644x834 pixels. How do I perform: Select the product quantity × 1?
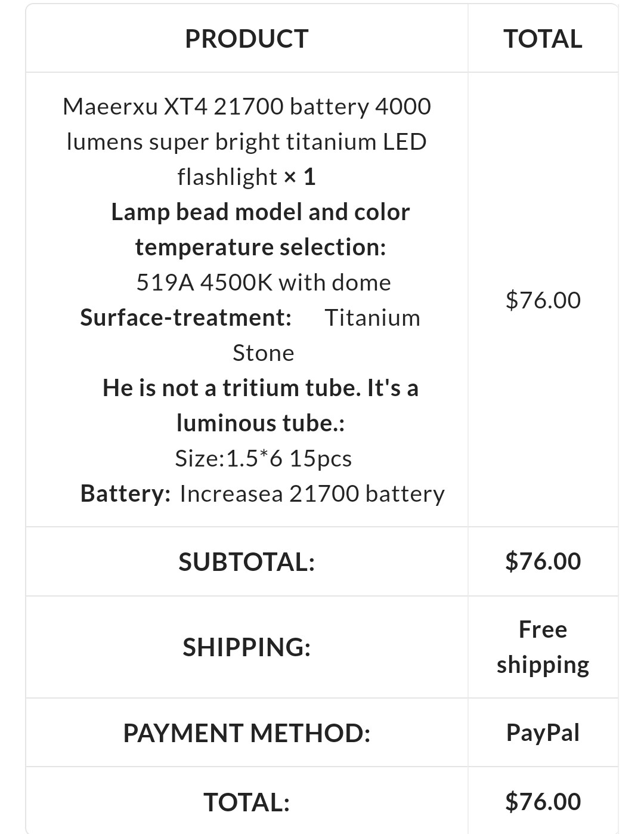click(300, 177)
